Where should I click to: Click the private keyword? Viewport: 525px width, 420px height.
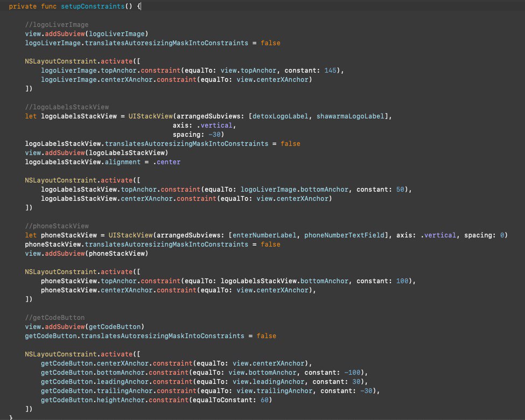coord(23,6)
